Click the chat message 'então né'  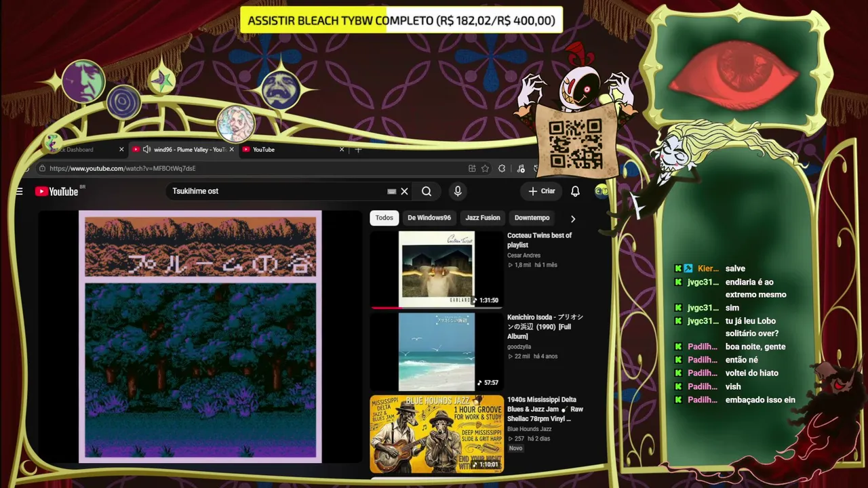pyautogui.click(x=742, y=360)
